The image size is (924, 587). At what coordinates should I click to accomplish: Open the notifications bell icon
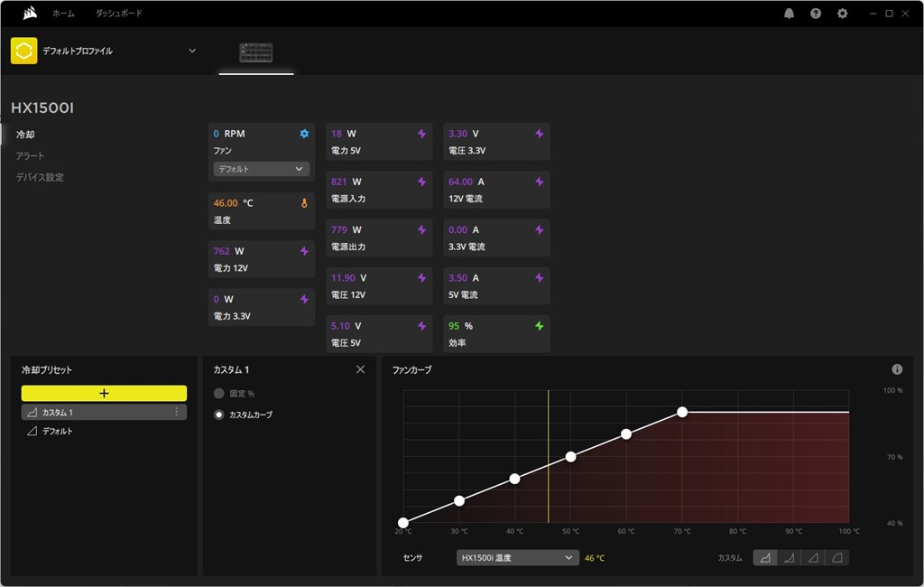(789, 13)
